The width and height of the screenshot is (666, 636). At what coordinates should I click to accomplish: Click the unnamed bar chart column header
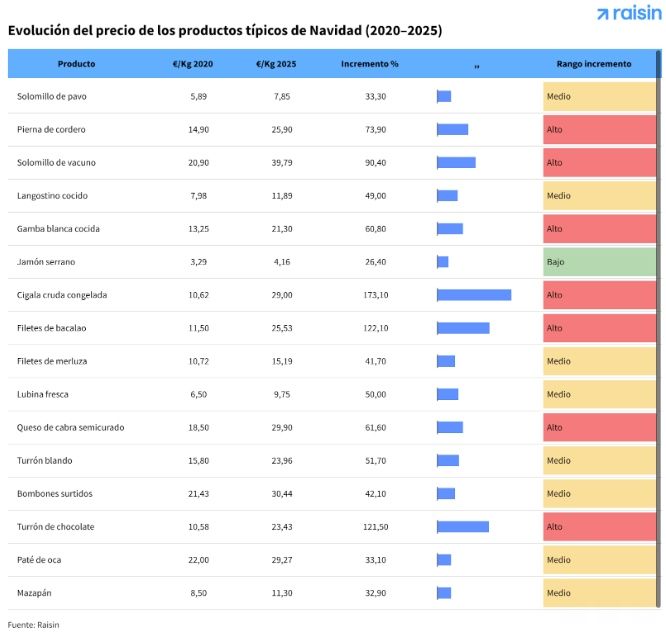point(477,64)
